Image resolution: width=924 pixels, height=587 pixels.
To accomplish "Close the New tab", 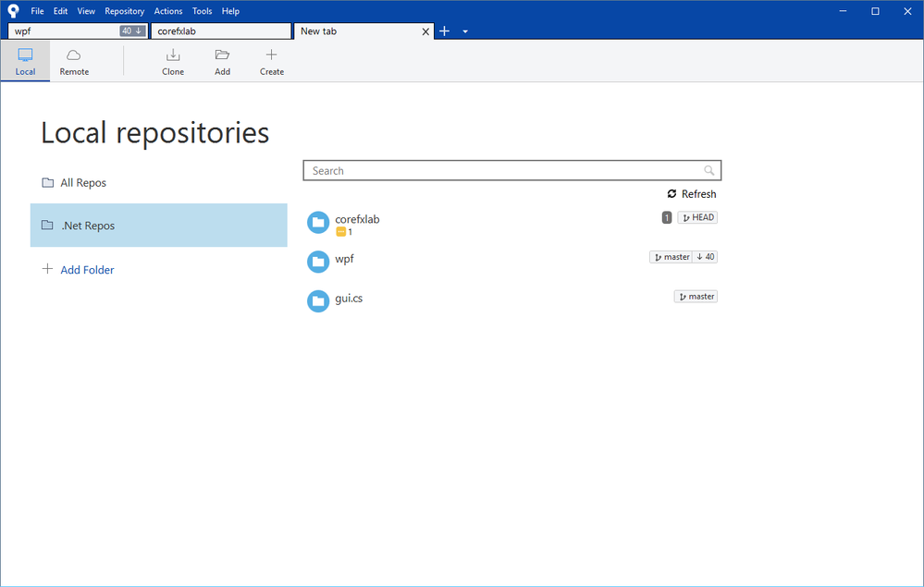I will coord(425,31).
